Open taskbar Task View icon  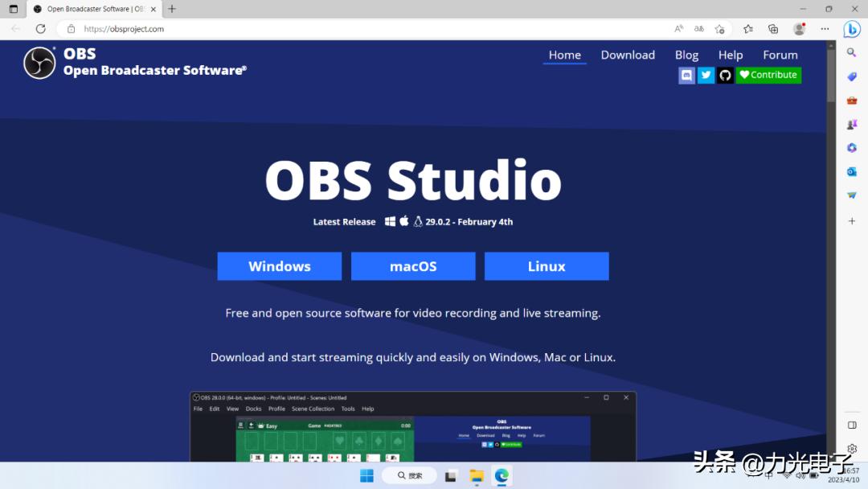(451, 475)
